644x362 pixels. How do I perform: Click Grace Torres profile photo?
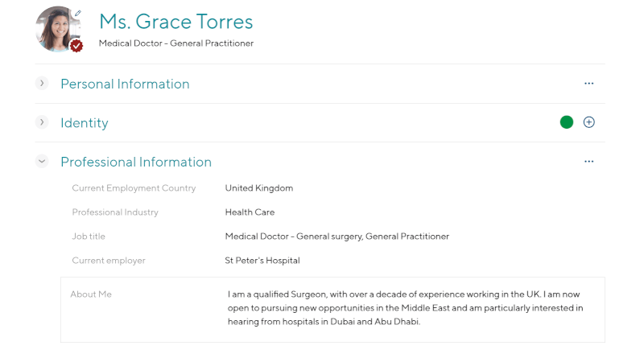point(58,29)
